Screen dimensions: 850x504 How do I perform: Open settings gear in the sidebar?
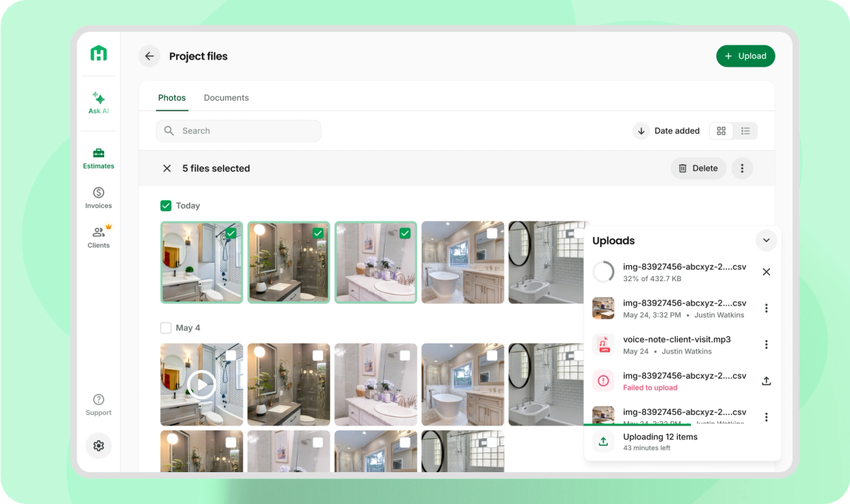click(98, 446)
